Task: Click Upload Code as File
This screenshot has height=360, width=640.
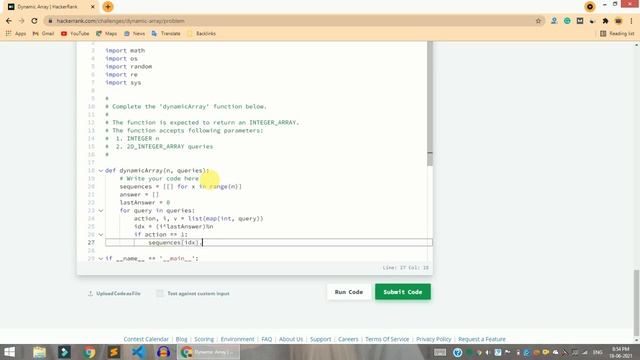Action: click(x=114, y=293)
